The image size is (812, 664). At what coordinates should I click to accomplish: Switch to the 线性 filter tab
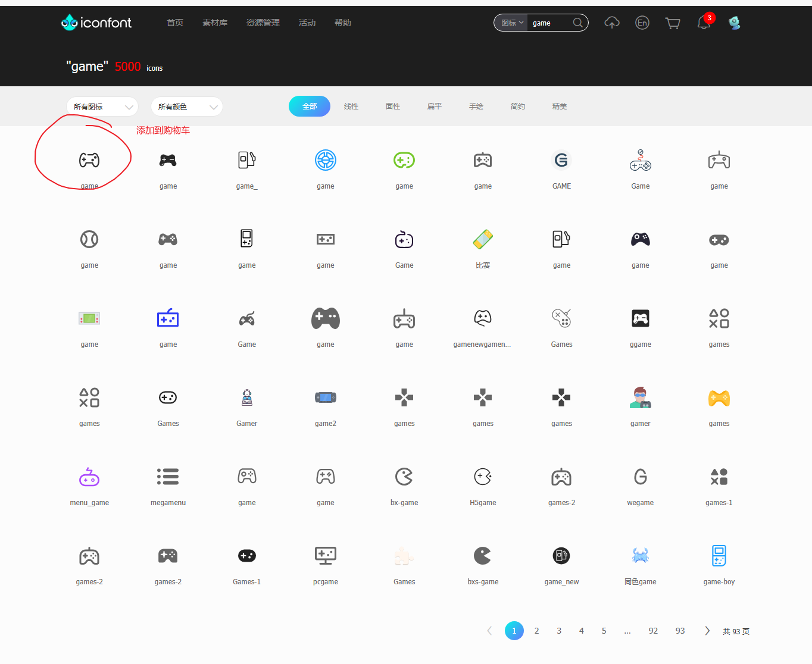coord(351,107)
